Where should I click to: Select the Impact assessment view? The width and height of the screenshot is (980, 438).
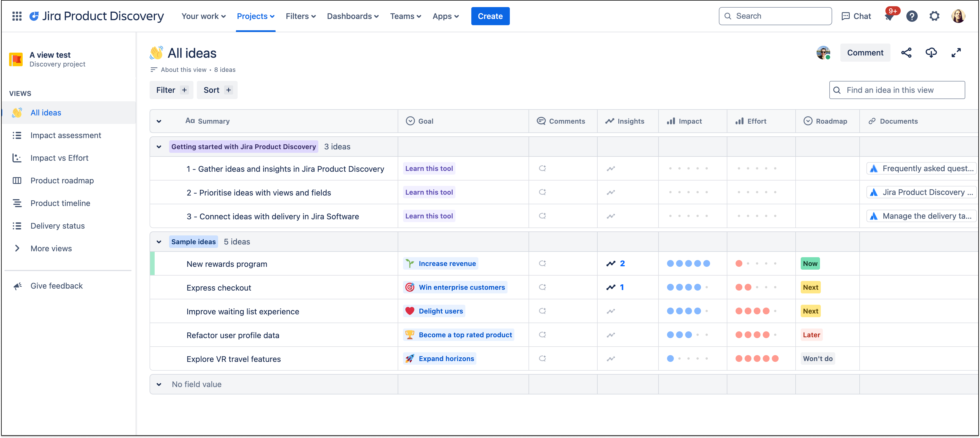[x=65, y=135]
